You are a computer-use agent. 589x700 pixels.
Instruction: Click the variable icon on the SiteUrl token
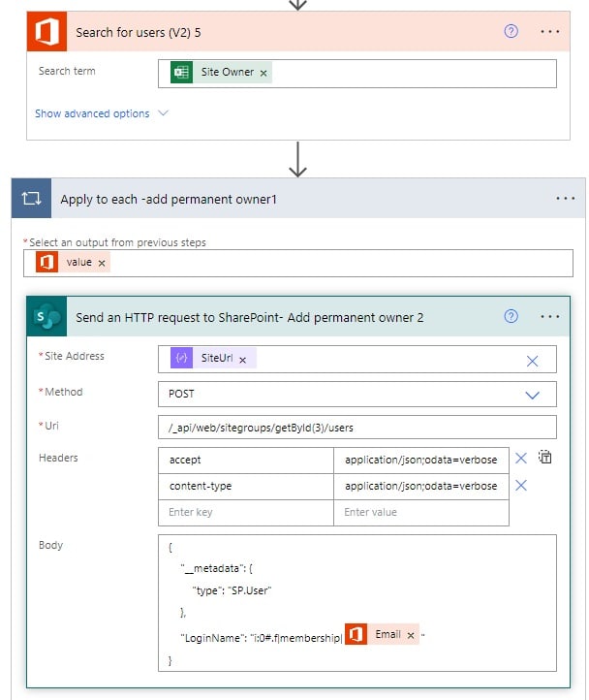(181, 358)
